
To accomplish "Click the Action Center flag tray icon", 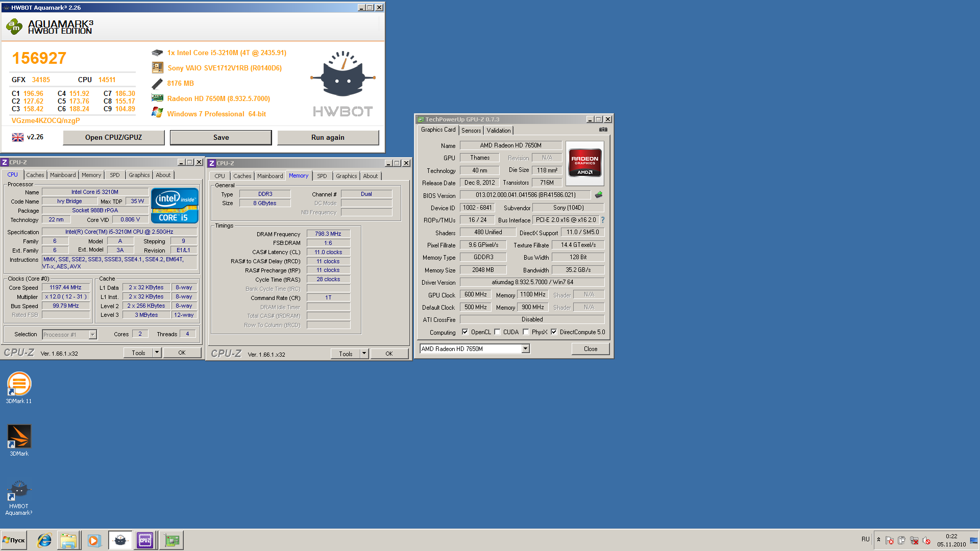I will [890, 540].
